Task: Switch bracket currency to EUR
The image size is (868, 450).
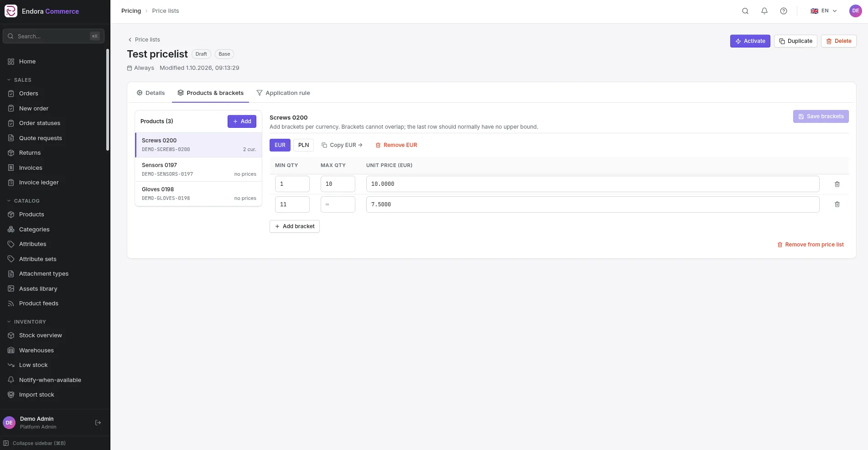Action: [x=280, y=145]
